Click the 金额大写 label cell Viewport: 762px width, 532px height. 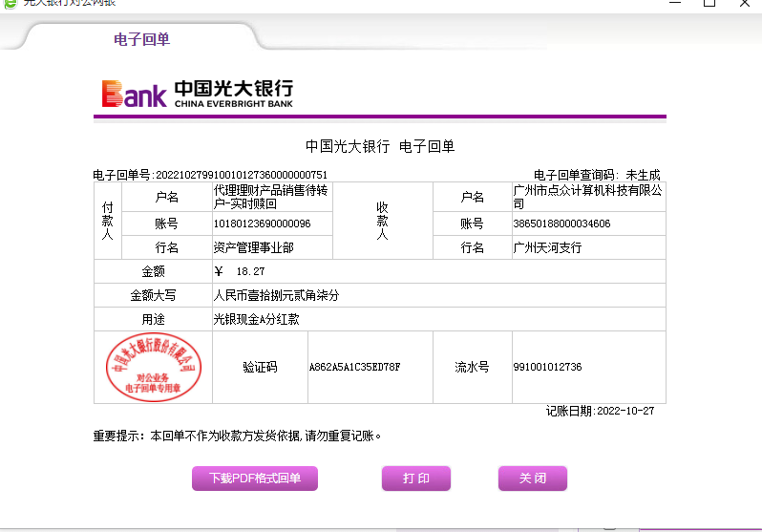[x=153, y=295]
